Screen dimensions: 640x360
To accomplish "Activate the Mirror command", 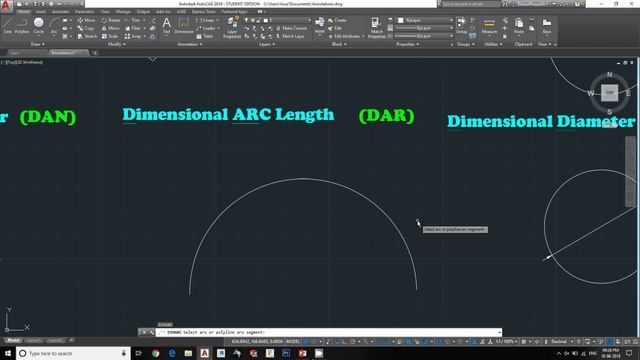I will coord(111,28).
